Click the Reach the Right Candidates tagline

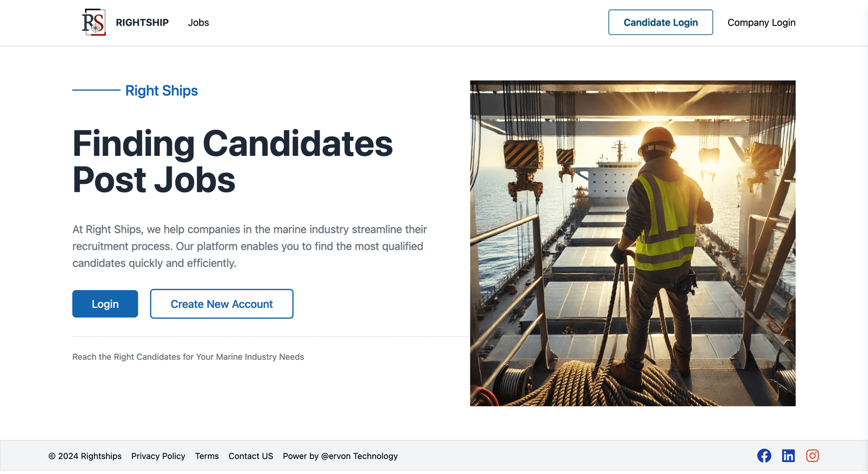[188, 357]
